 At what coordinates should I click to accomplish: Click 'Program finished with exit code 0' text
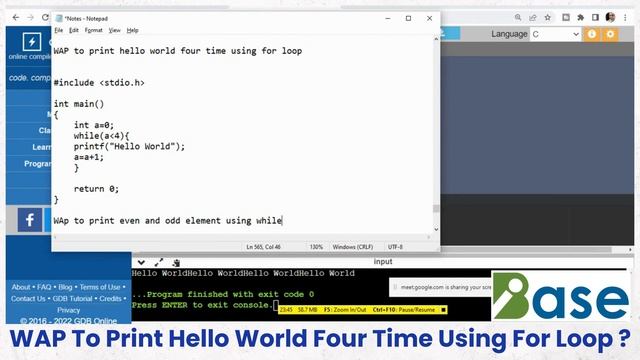click(x=223, y=294)
